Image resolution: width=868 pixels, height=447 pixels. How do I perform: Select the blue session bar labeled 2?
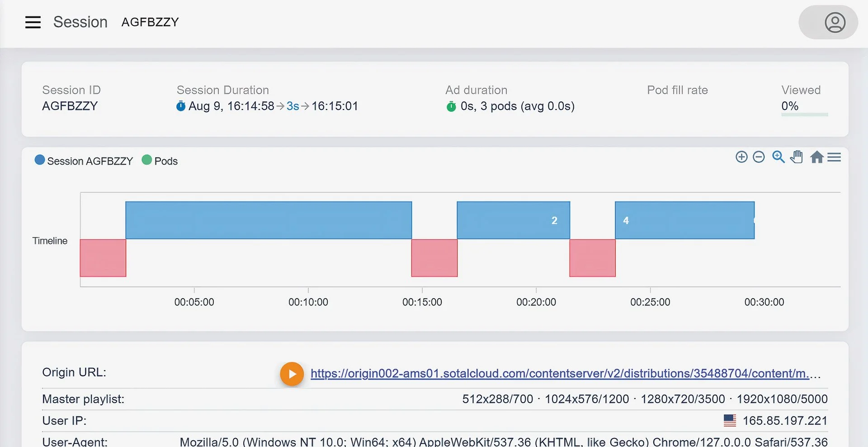pos(514,220)
